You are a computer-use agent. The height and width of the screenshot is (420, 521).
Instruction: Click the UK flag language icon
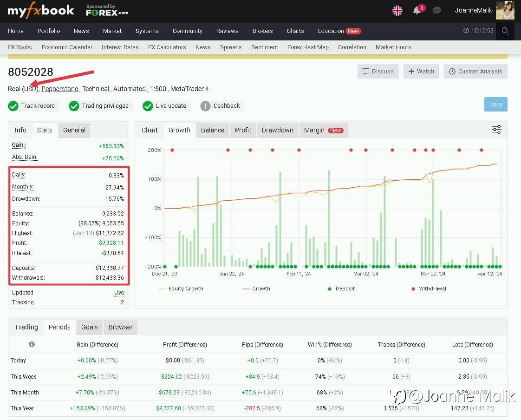click(397, 11)
